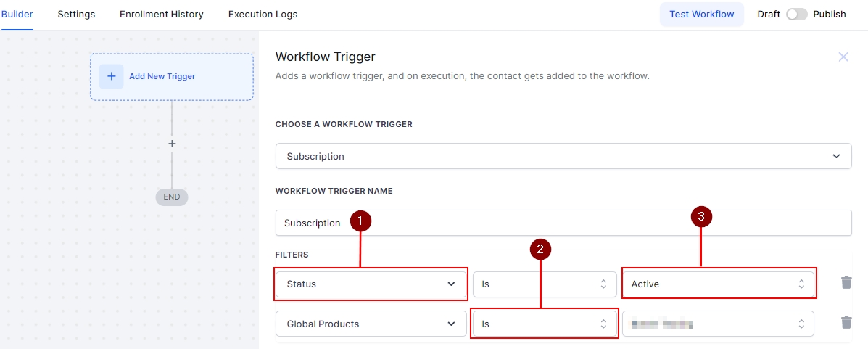Click the Test Workflow button

coord(701,15)
